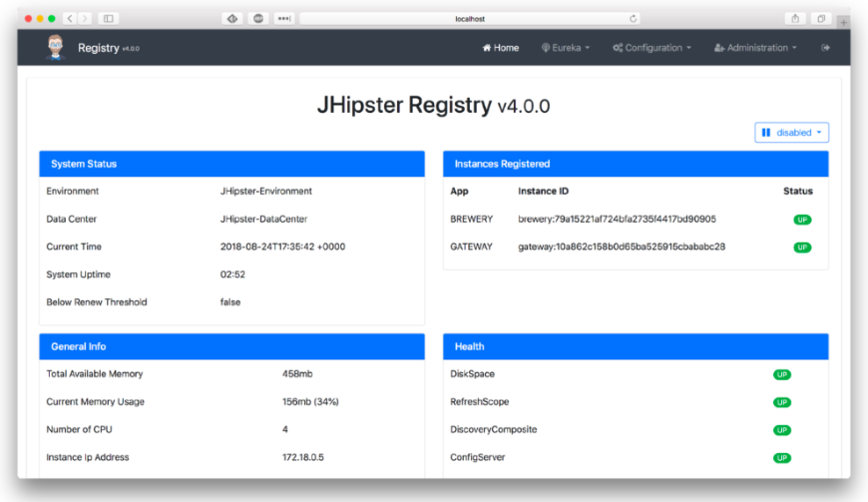
Task: Click the pause icon on the refresh button
Action: pos(766,132)
